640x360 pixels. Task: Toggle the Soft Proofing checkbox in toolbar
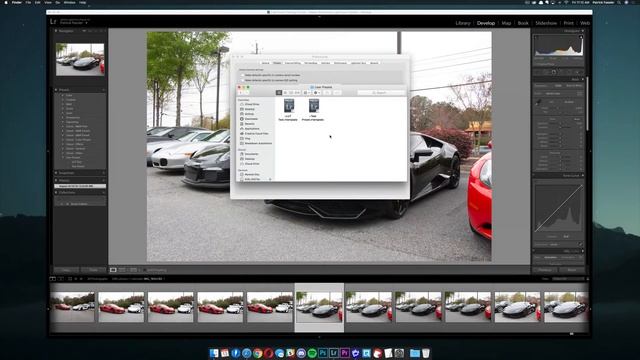(x=144, y=270)
